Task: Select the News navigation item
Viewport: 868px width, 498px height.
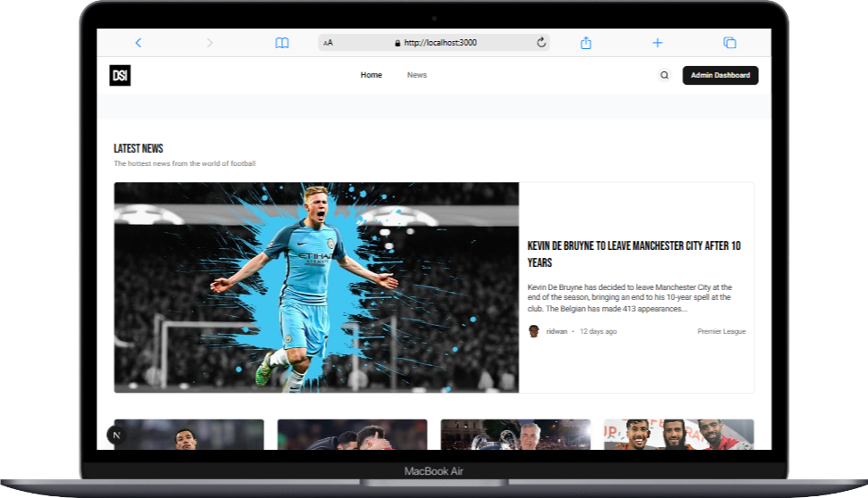Action: pyautogui.click(x=417, y=75)
